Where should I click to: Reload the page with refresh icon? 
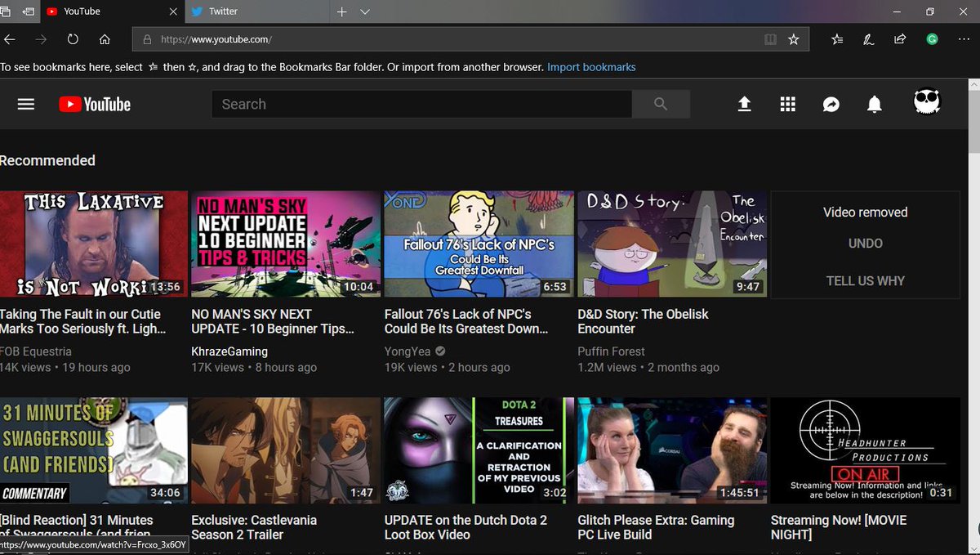pyautogui.click(x=73, y=38)
